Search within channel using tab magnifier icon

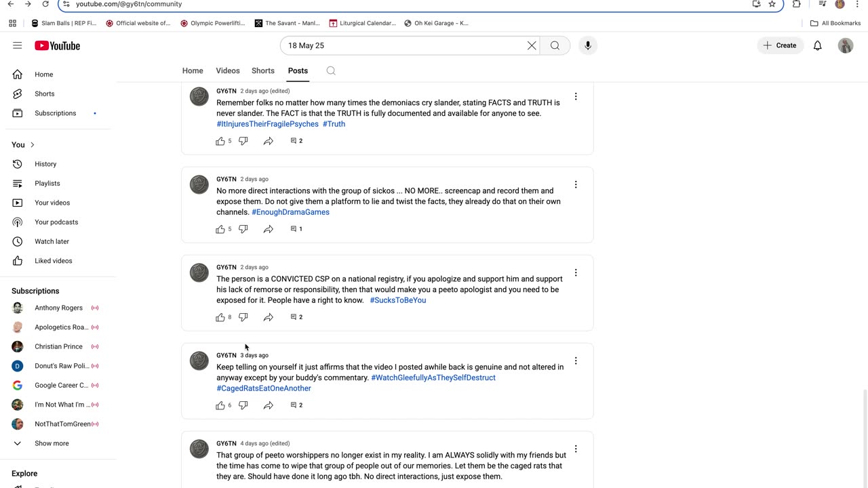[x=331, y=70]
